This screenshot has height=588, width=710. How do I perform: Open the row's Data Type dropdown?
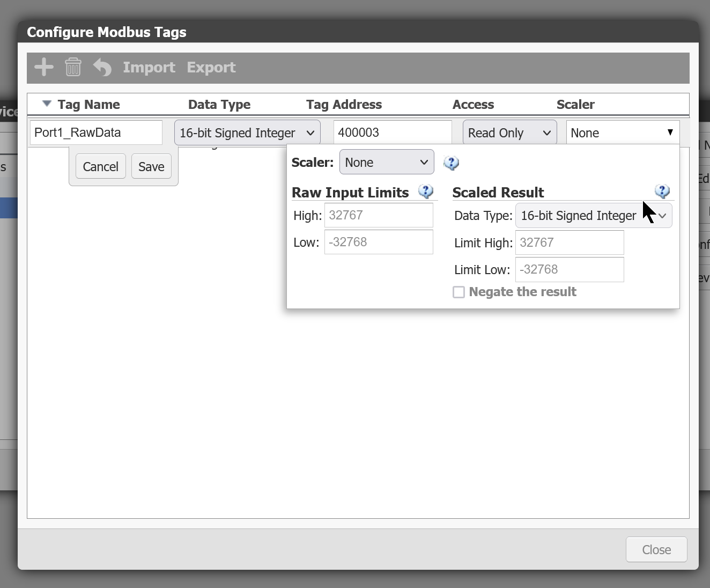click(x=247, y=133)
